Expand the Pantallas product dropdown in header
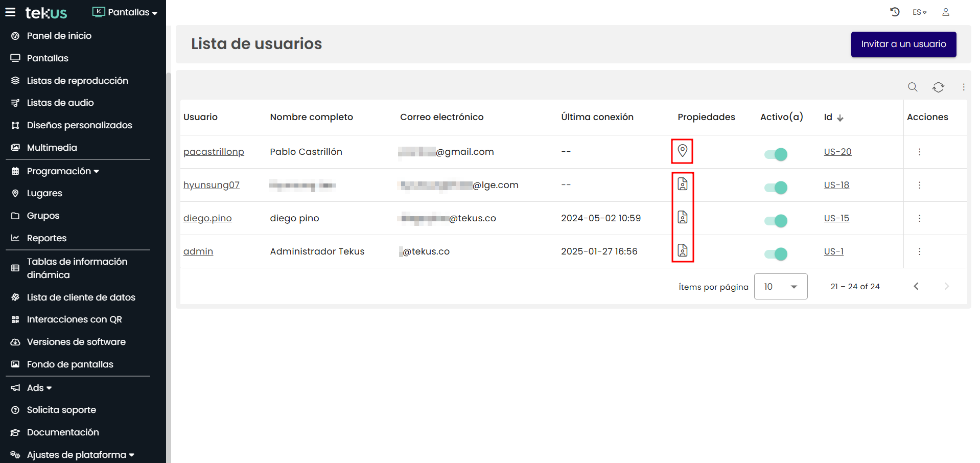980x463 pixels. click(125, 12)
